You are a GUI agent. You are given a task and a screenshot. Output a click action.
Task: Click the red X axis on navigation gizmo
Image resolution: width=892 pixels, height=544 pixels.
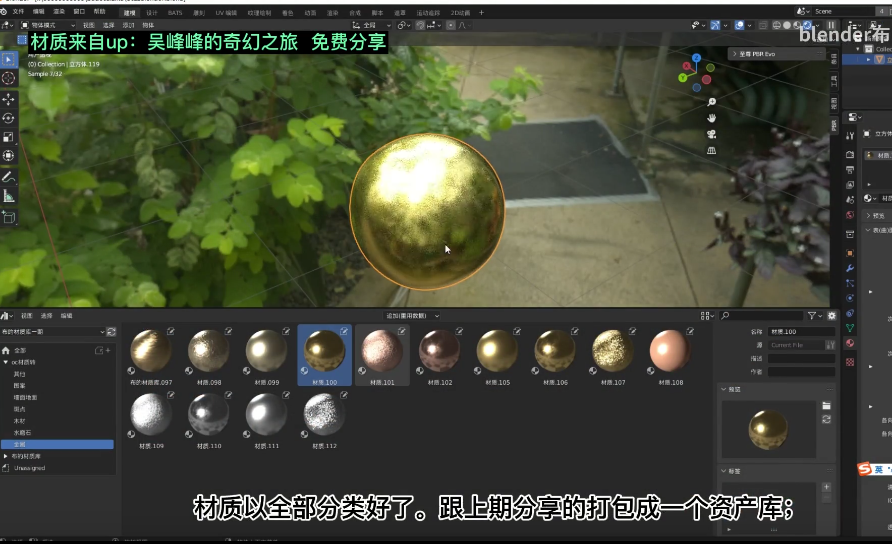click(687, 66)
